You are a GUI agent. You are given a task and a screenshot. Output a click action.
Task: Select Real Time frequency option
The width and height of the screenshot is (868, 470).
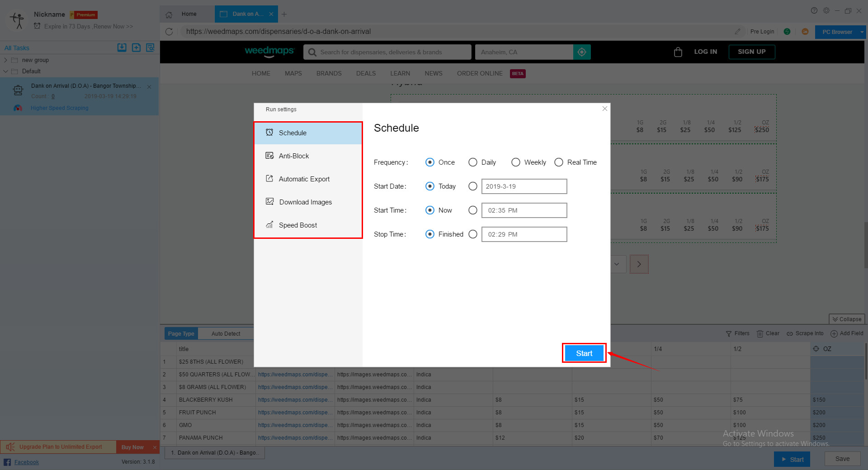tap(559, 162)
